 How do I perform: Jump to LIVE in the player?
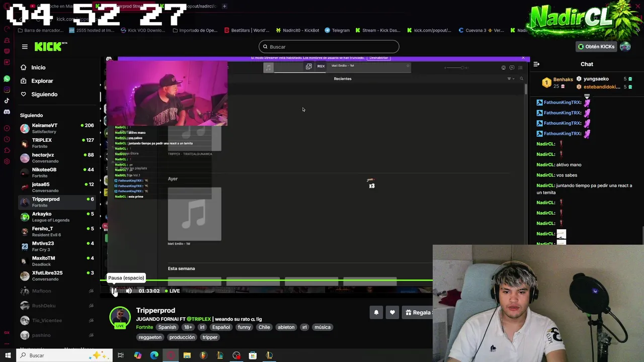(x=172, y=291)
